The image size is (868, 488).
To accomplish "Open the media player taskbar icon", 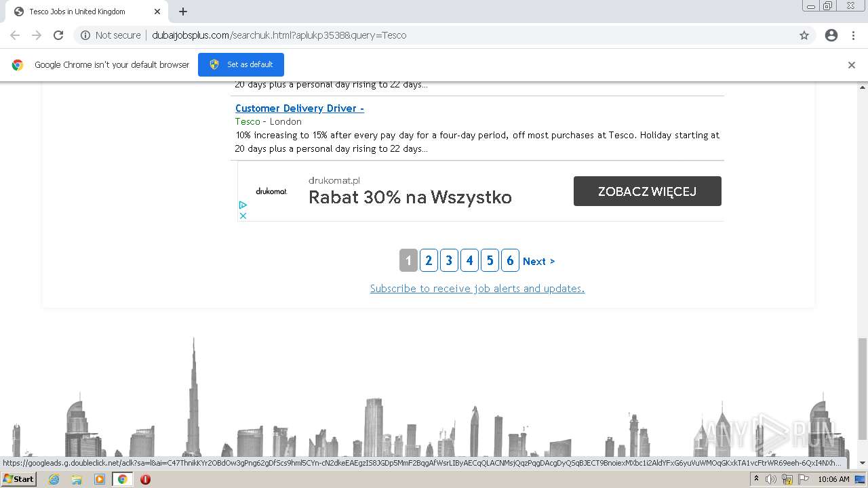I will tap(100, 479).
